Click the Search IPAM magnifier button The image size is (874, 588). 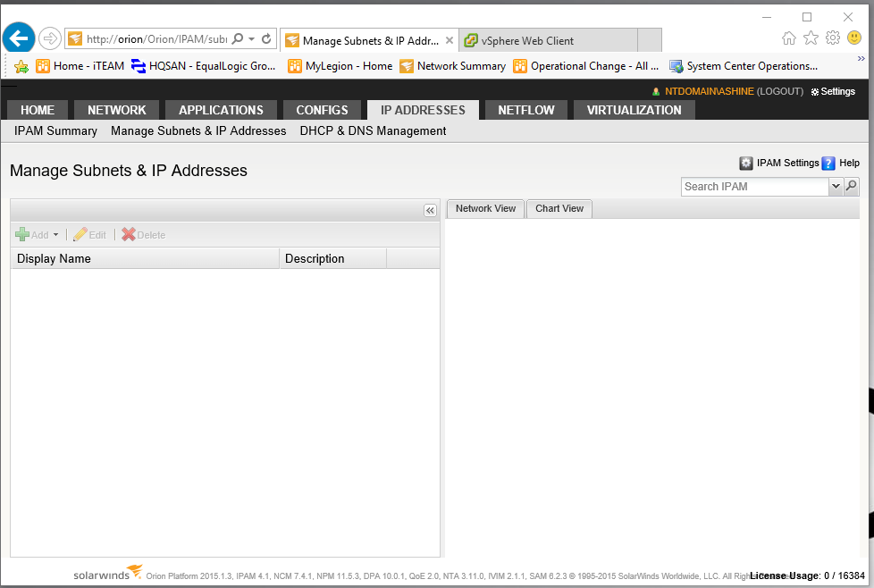(x=851, y=186)
